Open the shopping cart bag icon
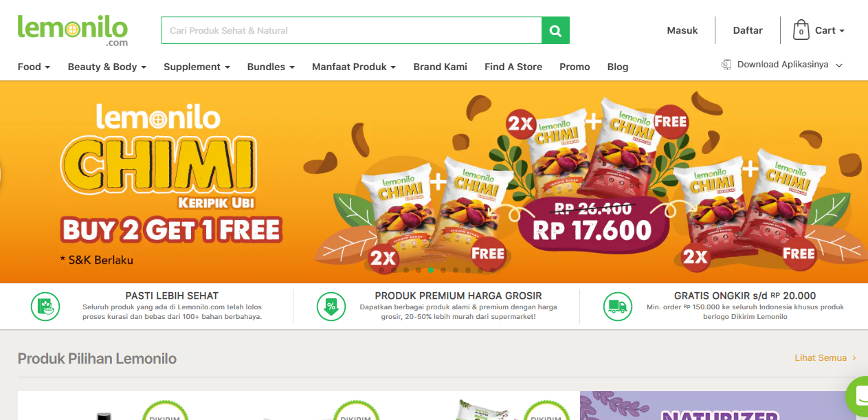The width and height of the screenshot is (868, 420). click(x=801, y=30)
